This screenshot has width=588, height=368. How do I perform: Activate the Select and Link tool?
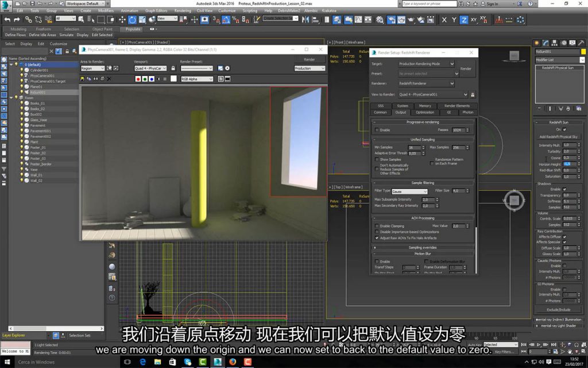click(29, 20)
